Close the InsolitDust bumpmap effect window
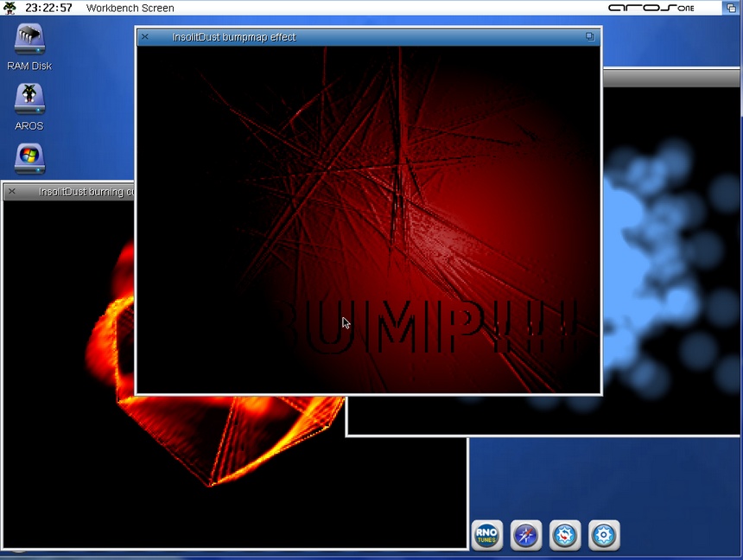 pos(145,37)
